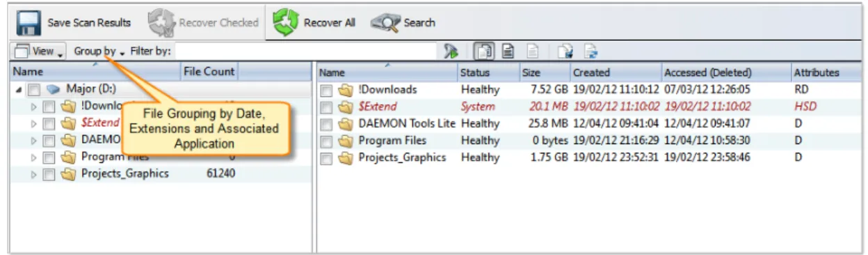Viewport: 868px width, 255px height.
Task: Check !Downloads checkbox in right list
Action: point(326,90)
